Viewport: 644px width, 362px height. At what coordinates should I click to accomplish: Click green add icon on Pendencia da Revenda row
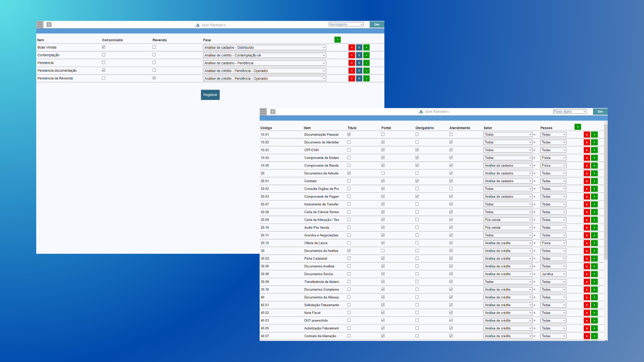(366, 78)
